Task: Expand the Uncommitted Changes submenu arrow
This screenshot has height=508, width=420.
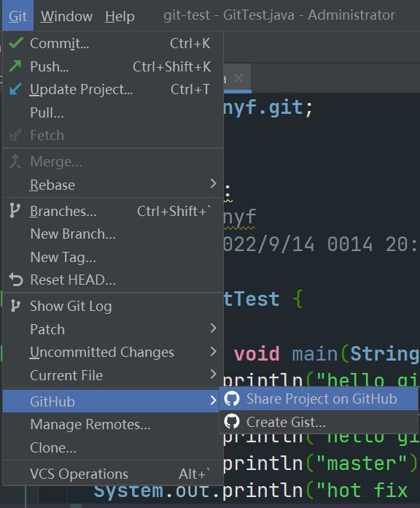Action: 213,351
